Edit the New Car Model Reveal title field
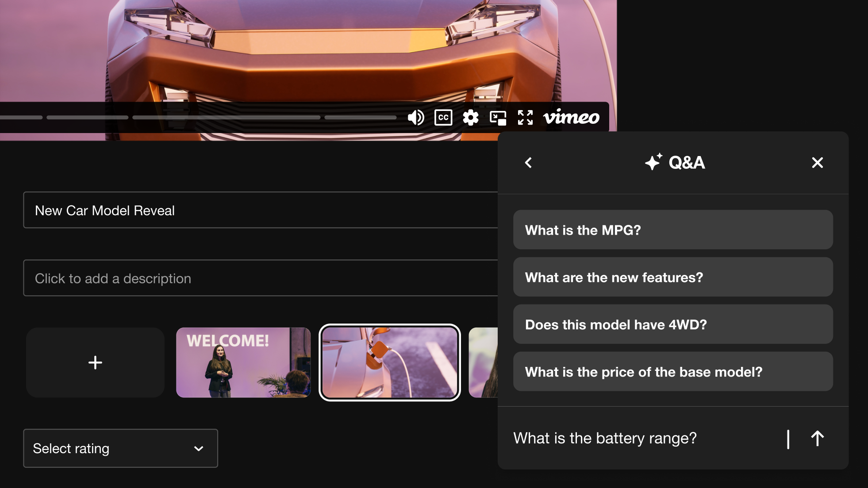868x488 pixels. [x=260, y=210]
